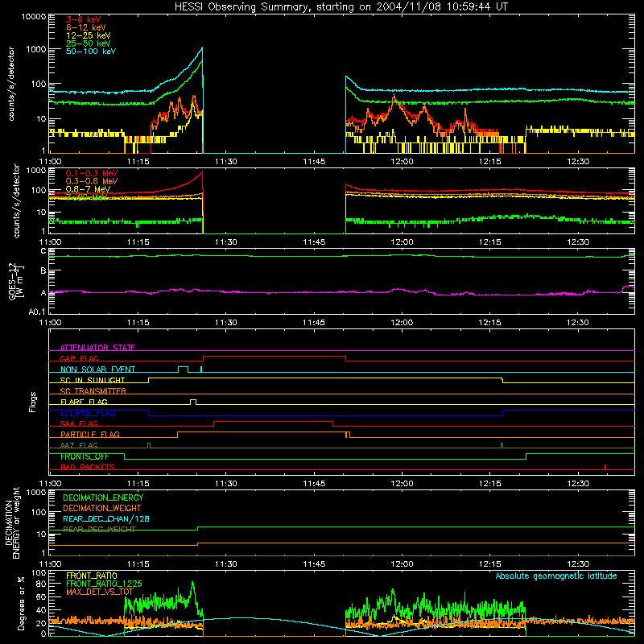Pick the 50-100 keV legend label
The height and width of the screenshot is (644, 644).
point(91,51)
